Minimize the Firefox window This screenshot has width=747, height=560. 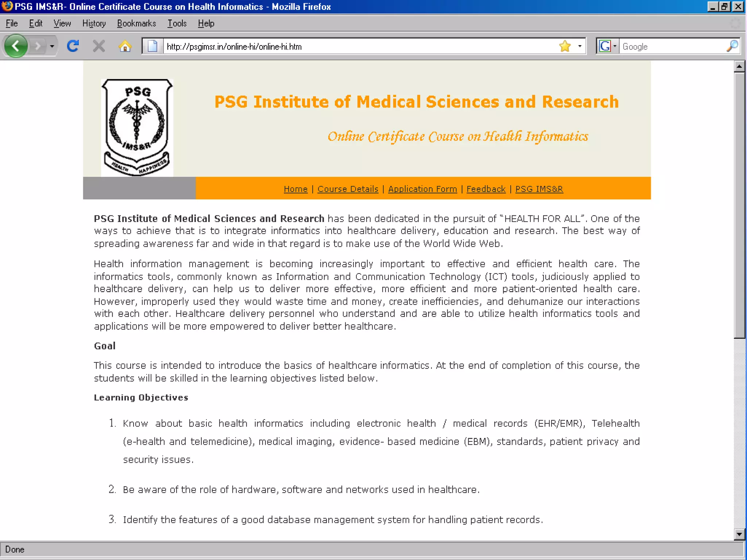tap(712, 7)
